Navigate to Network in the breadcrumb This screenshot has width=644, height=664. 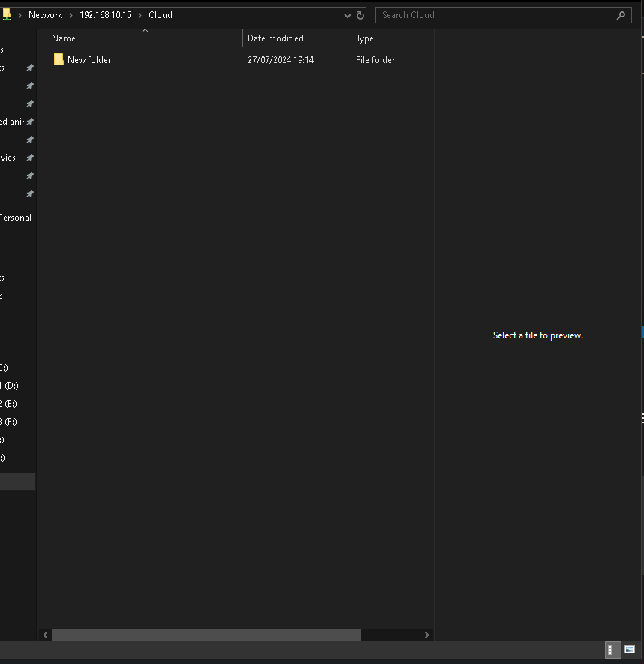click(x=45, y=15)
